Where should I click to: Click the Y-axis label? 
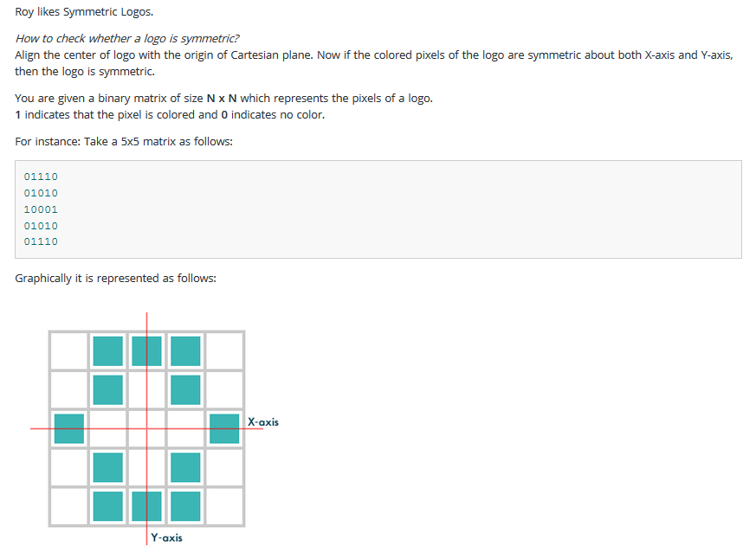(x=166, y=537)
